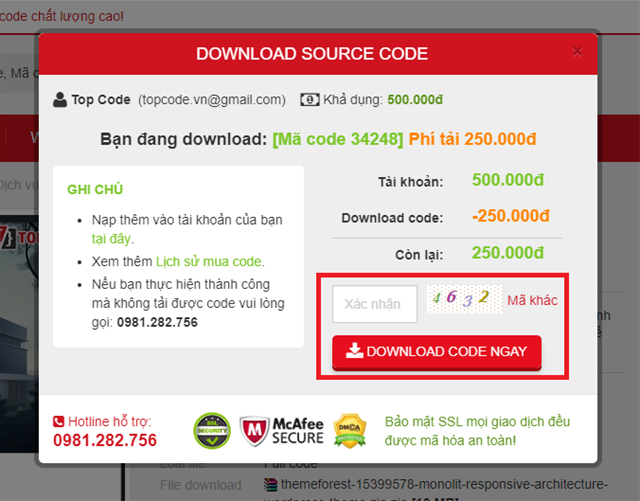Click the File download label in background page
The height and width of the screenshot is (501, 640).
(x=200, y=485)
